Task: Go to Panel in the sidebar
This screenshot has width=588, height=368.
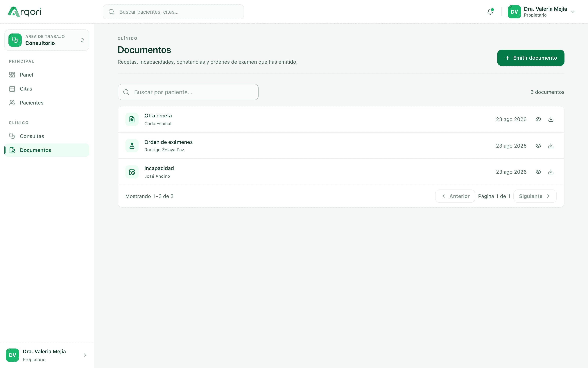Action: click(47, 75)
